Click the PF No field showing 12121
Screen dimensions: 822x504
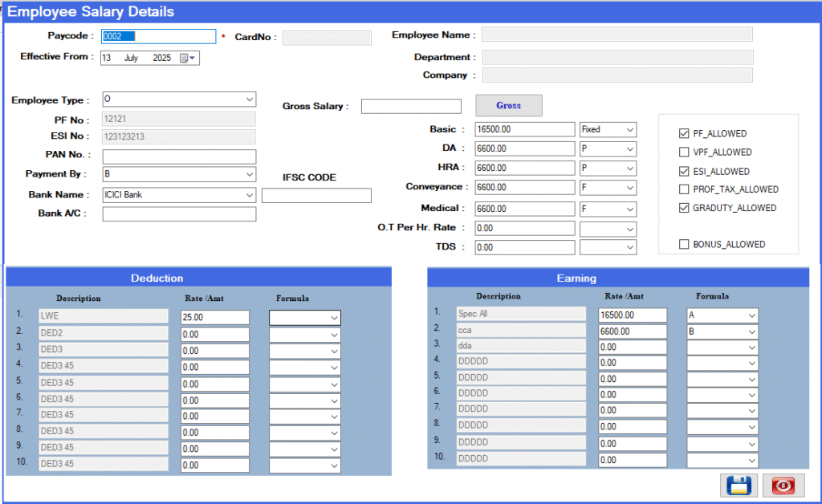click(x=179, y=119)
